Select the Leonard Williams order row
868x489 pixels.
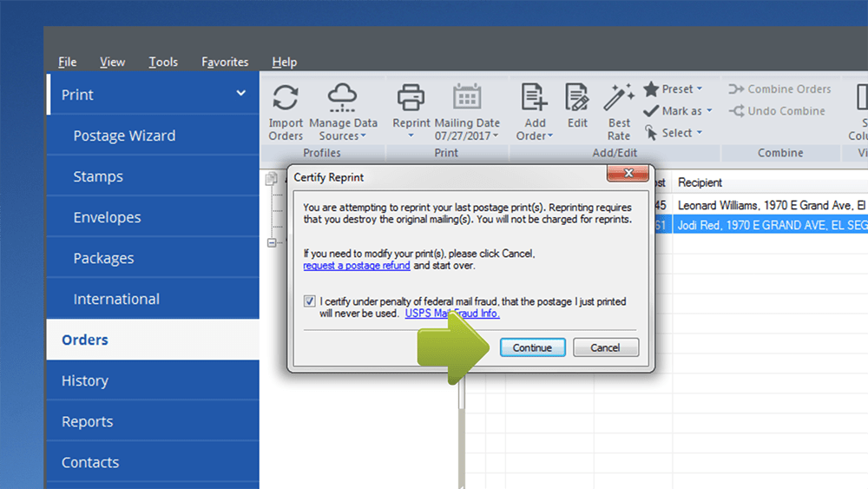coord(771,206)
